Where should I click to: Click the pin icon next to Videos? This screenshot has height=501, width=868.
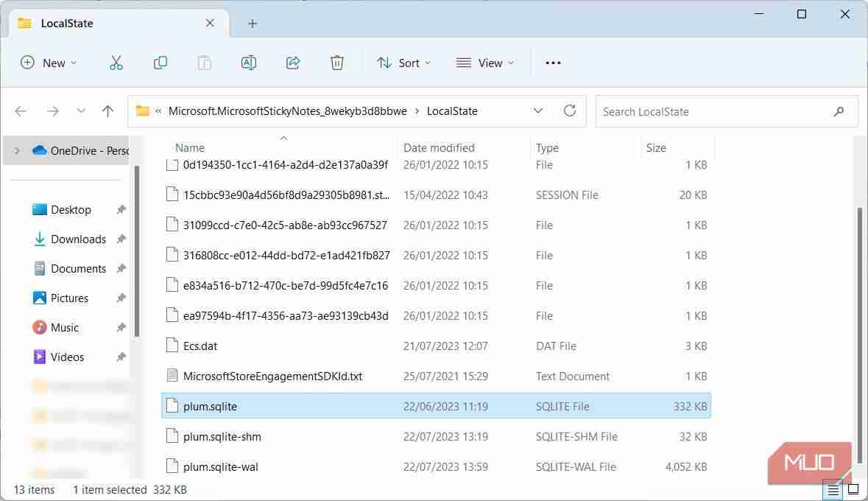(x=121, y=357)
